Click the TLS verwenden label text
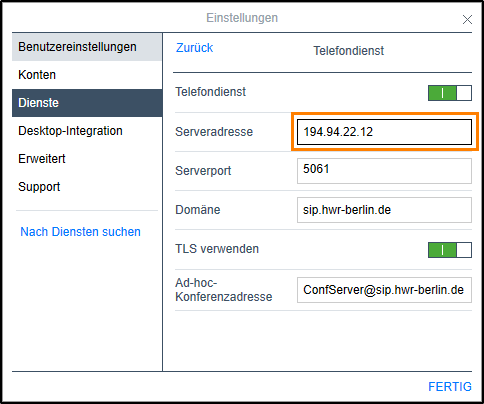This screenshot has width=484, height=404. tap(217, 249)
